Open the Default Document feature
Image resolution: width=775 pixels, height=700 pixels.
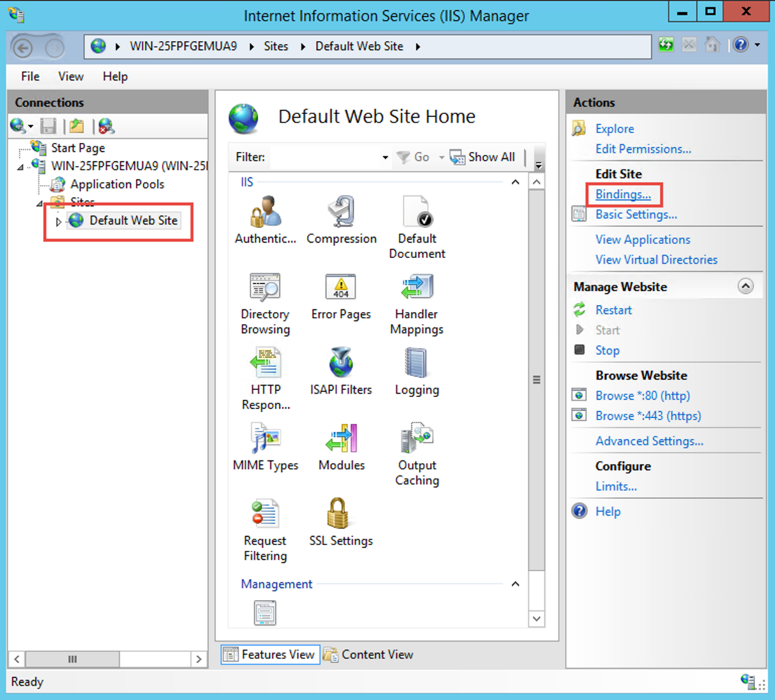(417, 228)
